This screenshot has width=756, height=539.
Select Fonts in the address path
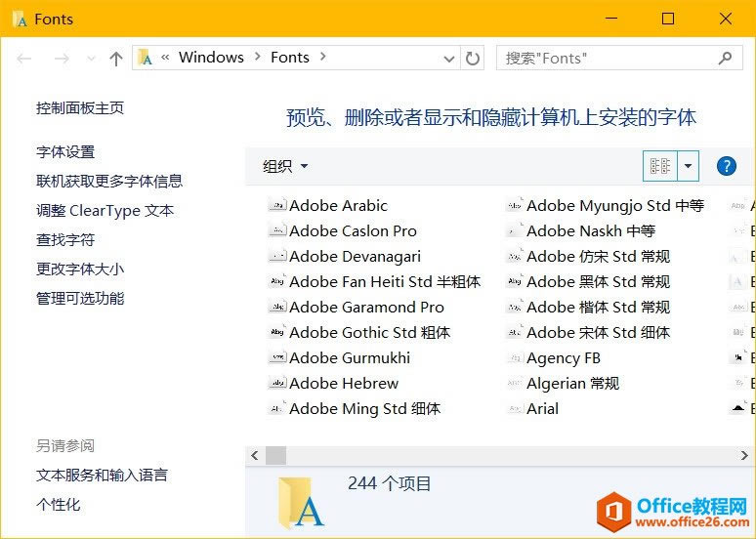(290, 58)
